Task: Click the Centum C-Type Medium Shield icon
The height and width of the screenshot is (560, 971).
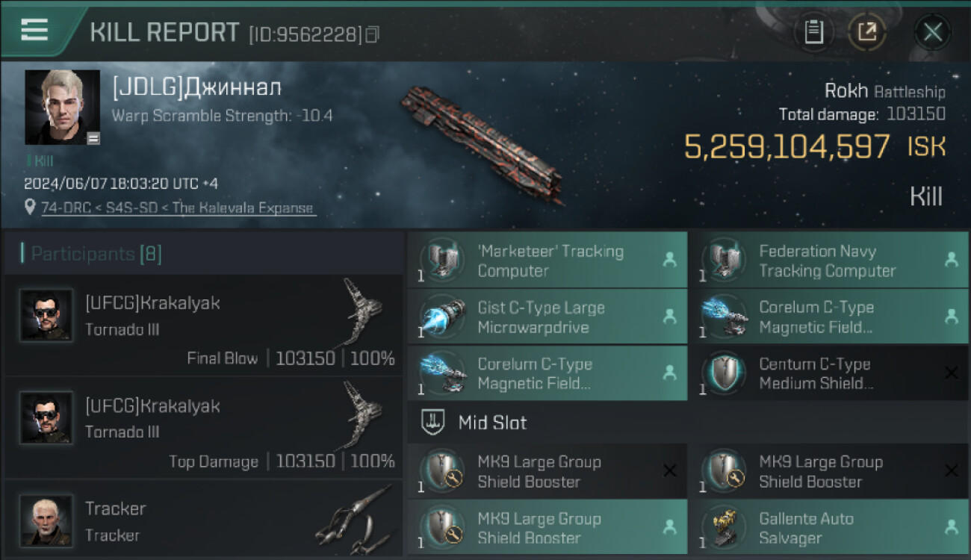Action: click(x=723, y=373)
